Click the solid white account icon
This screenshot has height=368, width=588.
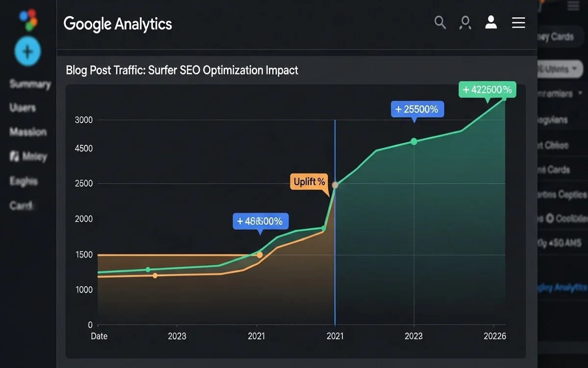tap(491, 22)
